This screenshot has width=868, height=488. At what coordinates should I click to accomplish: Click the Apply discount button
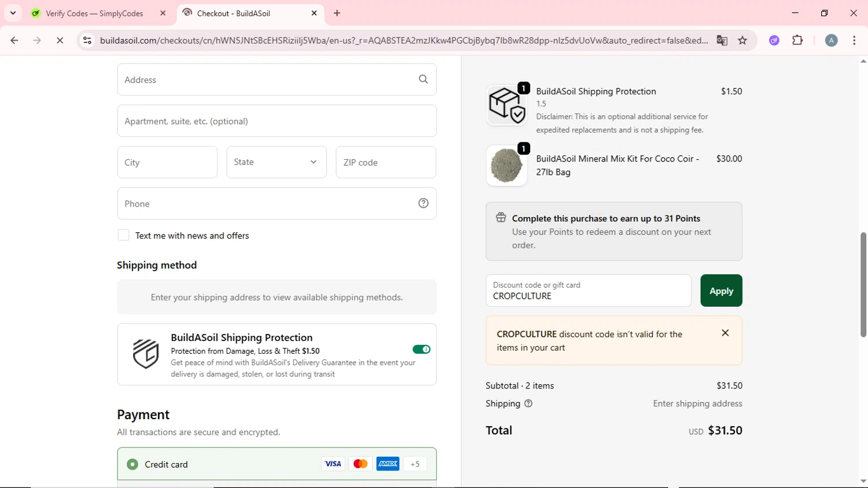click(x=721, y=291)
